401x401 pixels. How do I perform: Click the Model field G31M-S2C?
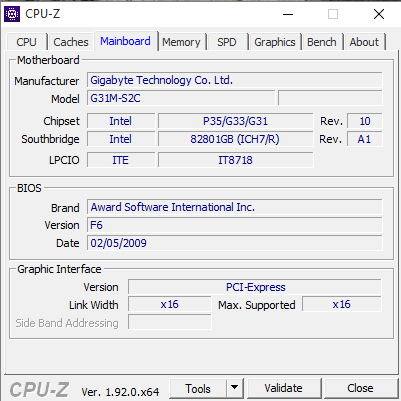click(x=181, y=98)
